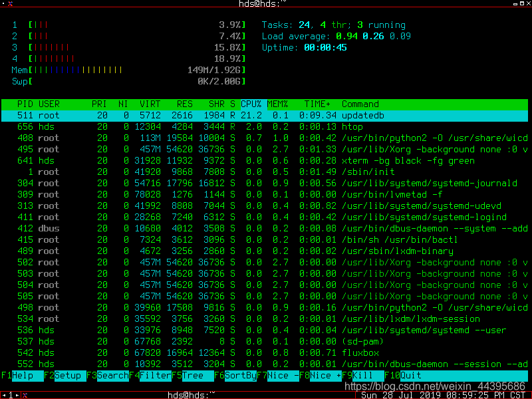The height and width of the screenshot is (399, 532).
Task: Select the systemd --user process row
Action: tap(265, 331)
